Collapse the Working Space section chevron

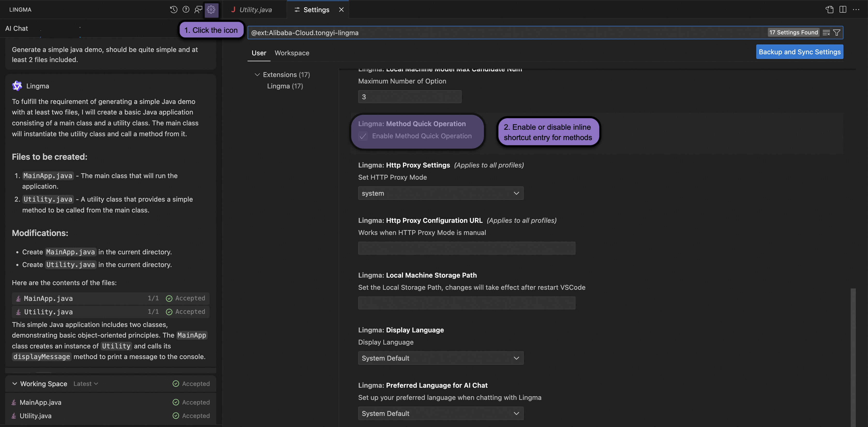(14, 384)
